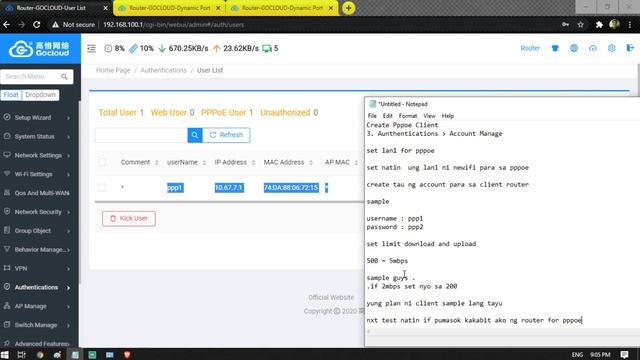640x360 pixels.
Task: Sort by userName column
Action: [x=186, y=162]
